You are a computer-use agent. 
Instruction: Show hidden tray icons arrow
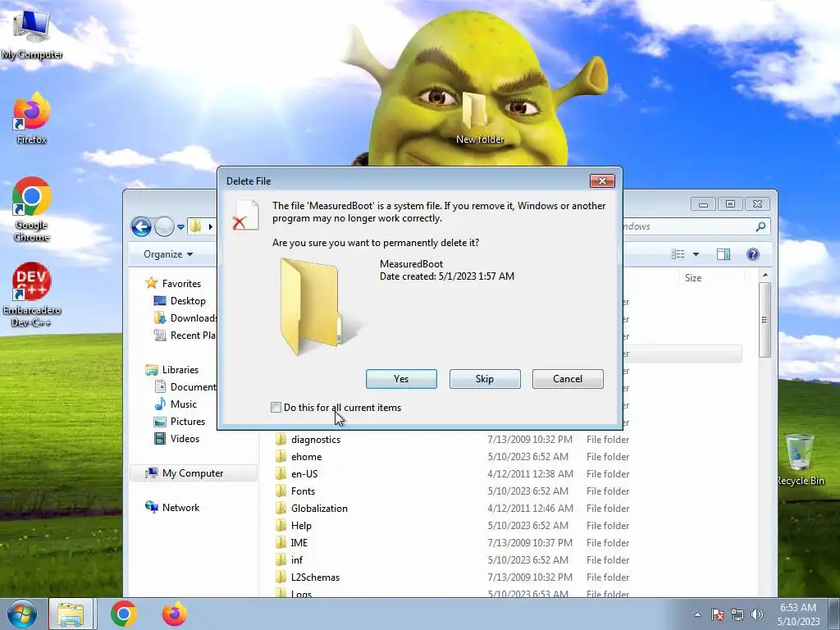coord(697,614)
